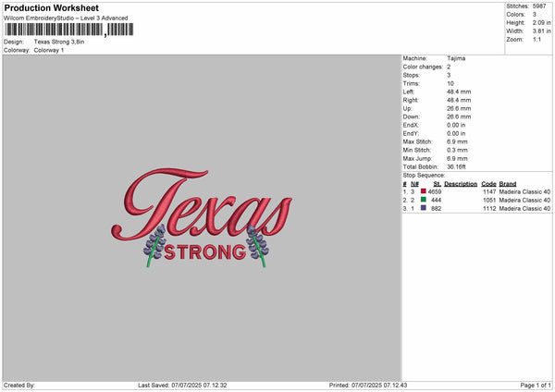Click the purple color swatch in stop sequence
Viewport: 555px width, 392px height.
click(423, 208)
